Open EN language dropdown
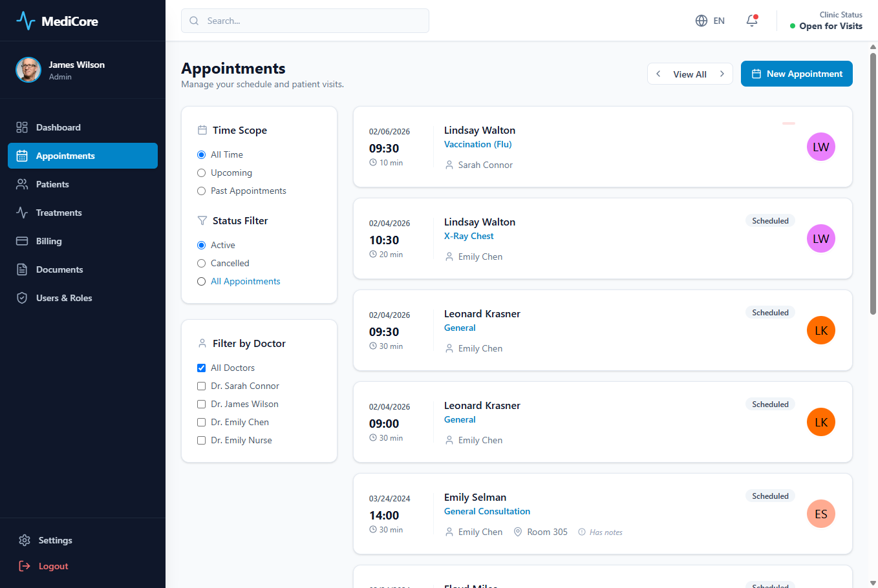Viewport: 878px width, 588px height. (x=710, y=21)
